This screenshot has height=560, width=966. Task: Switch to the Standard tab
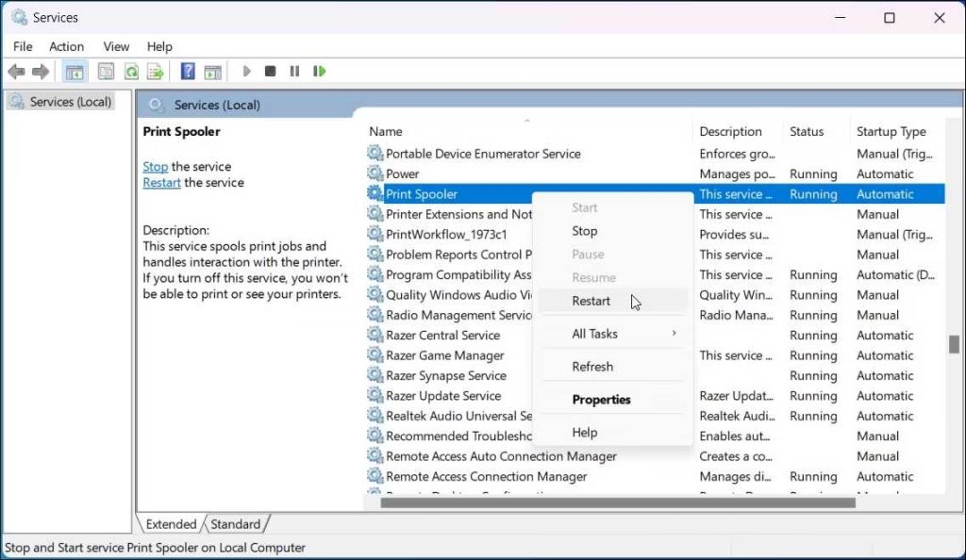click(x=235, y=524)
